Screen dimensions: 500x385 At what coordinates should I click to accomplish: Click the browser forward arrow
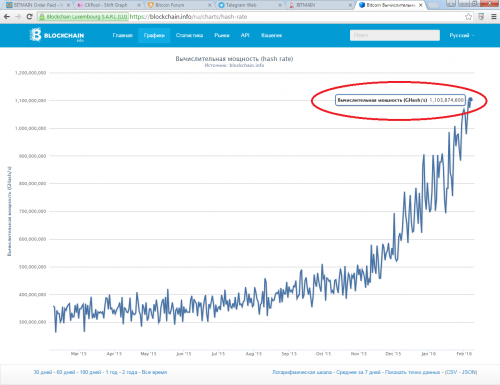(x=18, y=17)
